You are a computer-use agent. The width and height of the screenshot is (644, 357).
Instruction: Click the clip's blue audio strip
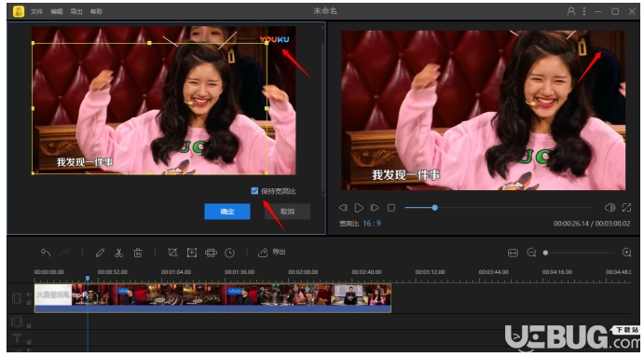click(212, 309)
